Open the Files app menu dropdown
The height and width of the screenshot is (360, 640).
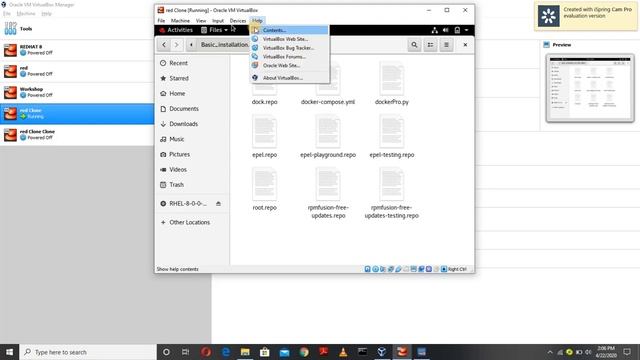214,30
